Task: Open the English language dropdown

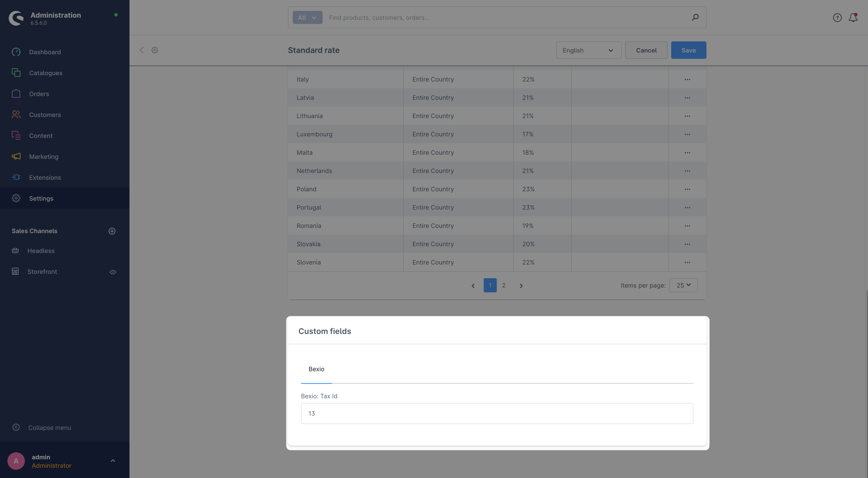Action: [588, 50]
